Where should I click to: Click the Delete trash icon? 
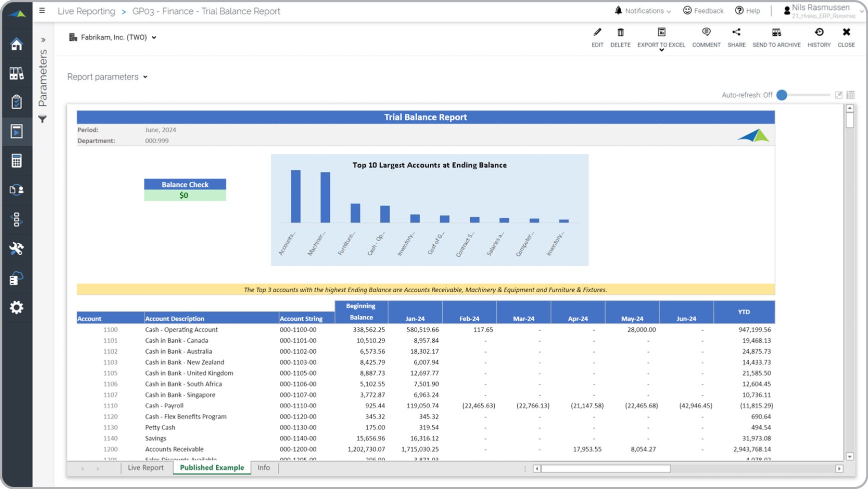(x=620, y=32)
